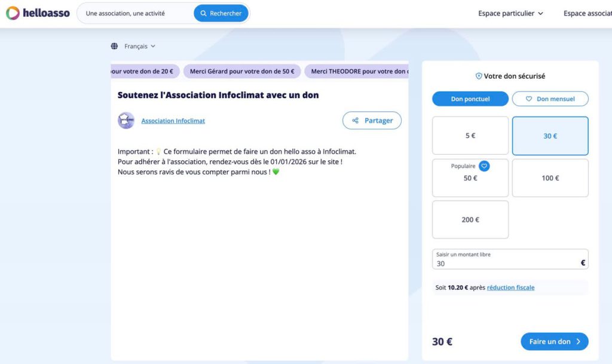The image size is (612, 364).
Task: Click the shield icon beside Votre don sécurisé
Action: tap(478, 77)
